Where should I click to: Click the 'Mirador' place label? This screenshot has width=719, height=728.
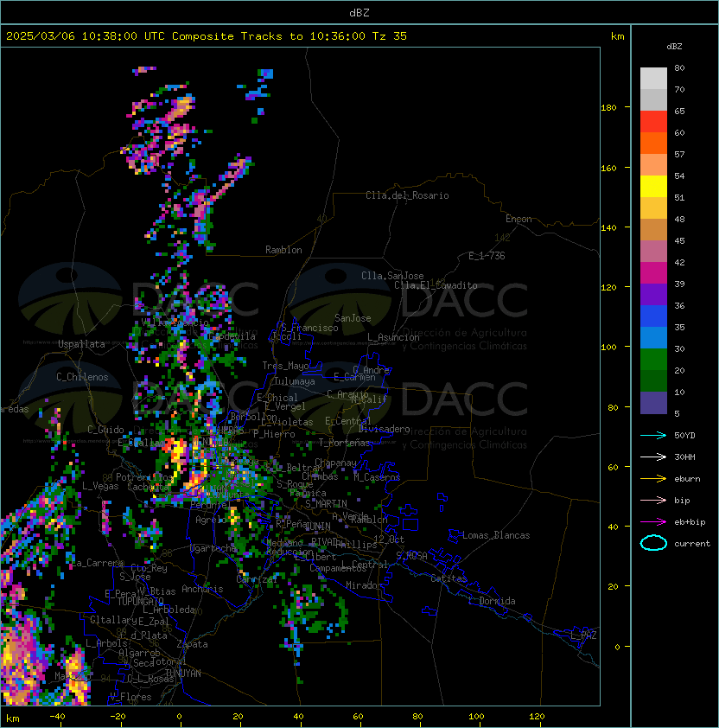pyautogui.click(x=364, y=585)
